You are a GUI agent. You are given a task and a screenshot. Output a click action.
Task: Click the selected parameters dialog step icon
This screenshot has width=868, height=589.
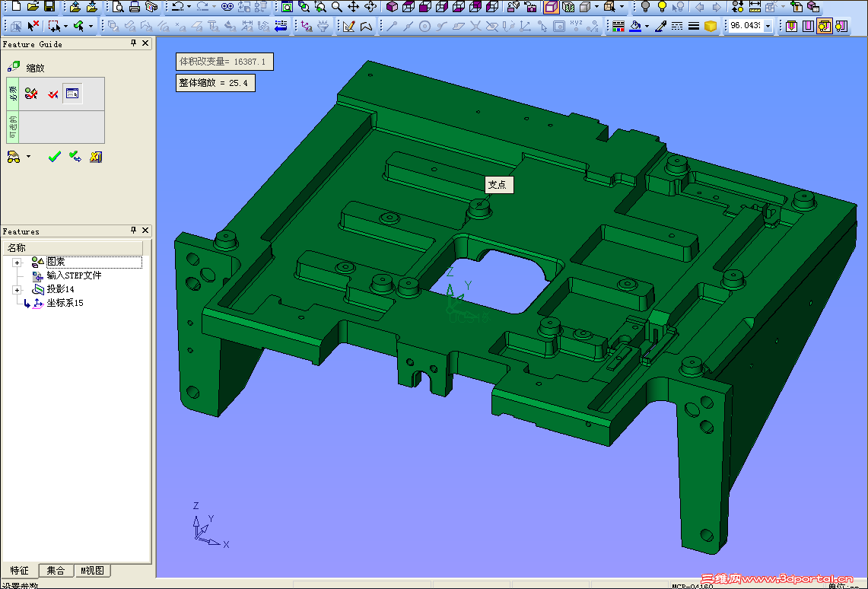click(x=72, y=94)
